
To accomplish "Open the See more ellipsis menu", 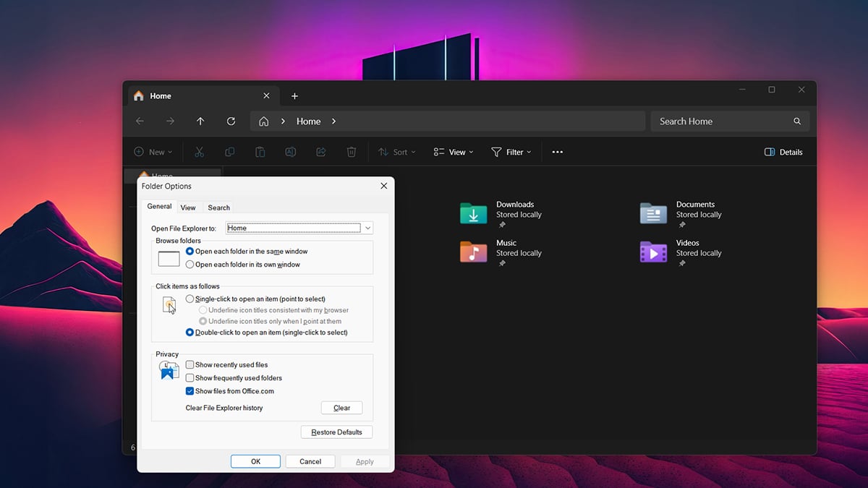I will pos(558,152).
